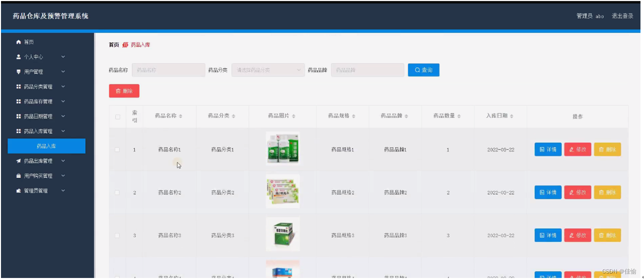Image resolution: width=644 pixels, height=279 pixels.
Task: Click 修改 for row 药品名称2
Action: coord(578,192)
